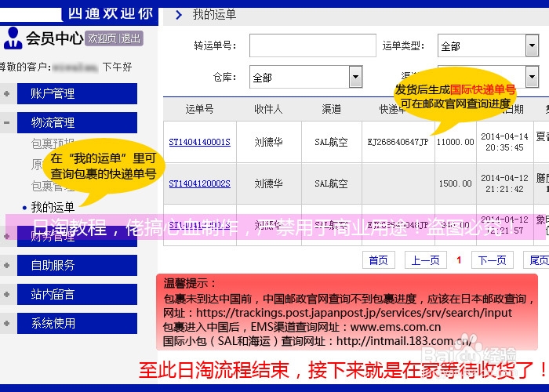Click tracking number EJ268640647JP
Viewport: 549px width, 392px height.
point(398,142)
